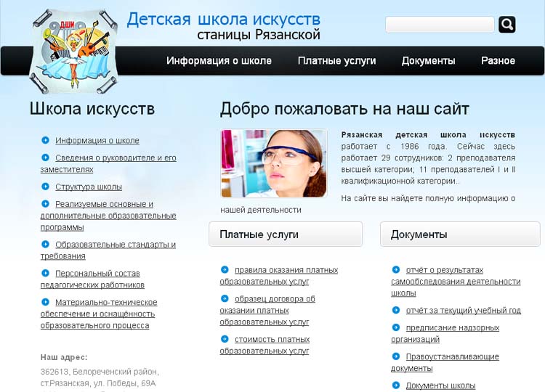The height and width of the screenshot is (392, 545).
Task: Click bullet icon beside 'Информация о школе' sidebar link
Action: 46,140
